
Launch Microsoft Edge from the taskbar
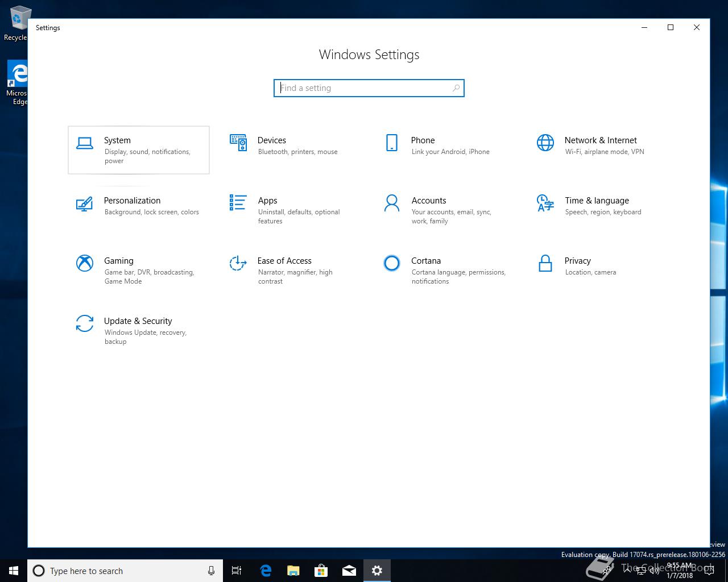pos(265,571)
